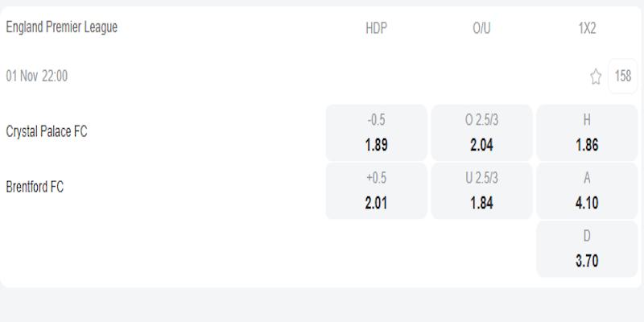The width and height of the screenshot is (644, 322).
Task: Bet Crystal Palace handicap at 1.89
Action: click(376, 146)
